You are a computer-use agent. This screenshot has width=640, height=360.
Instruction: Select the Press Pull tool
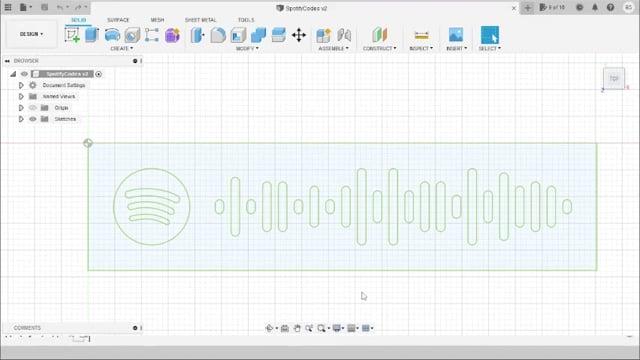pos(198,35)
